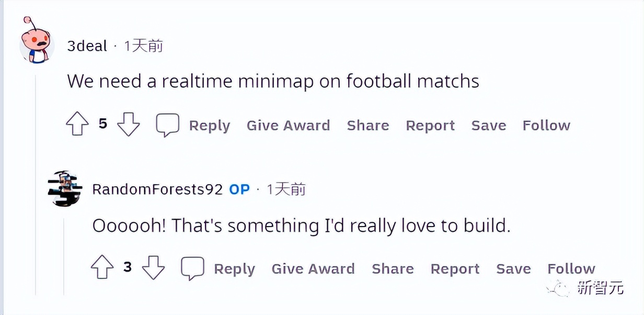644x315 pixels.
Task: Upvote RandomForests92's reply
Action: 102,268
